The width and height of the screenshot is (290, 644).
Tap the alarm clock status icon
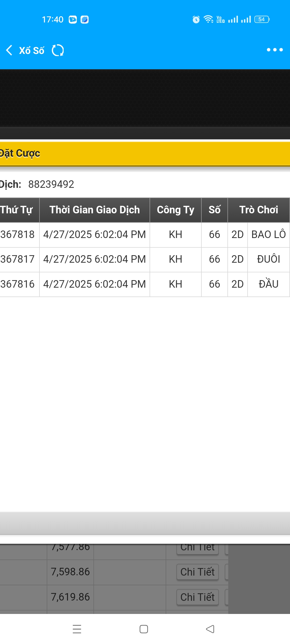[196, 19]
